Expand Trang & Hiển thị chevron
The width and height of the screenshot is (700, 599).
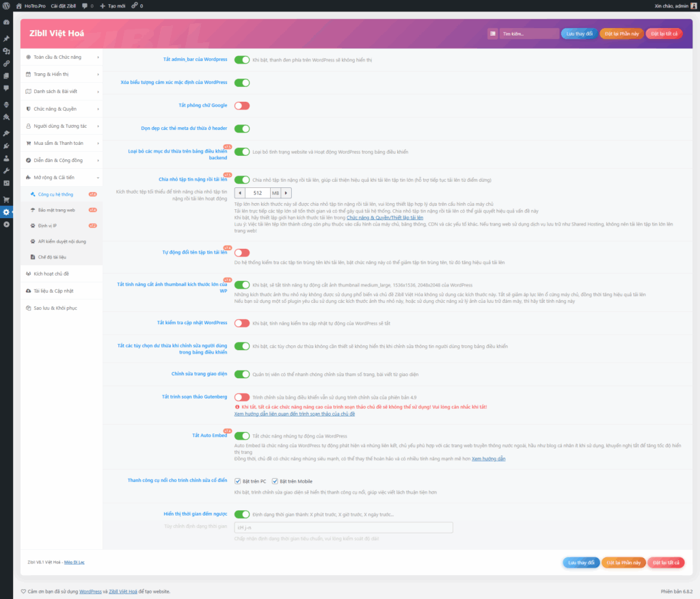tap(98, 74)
